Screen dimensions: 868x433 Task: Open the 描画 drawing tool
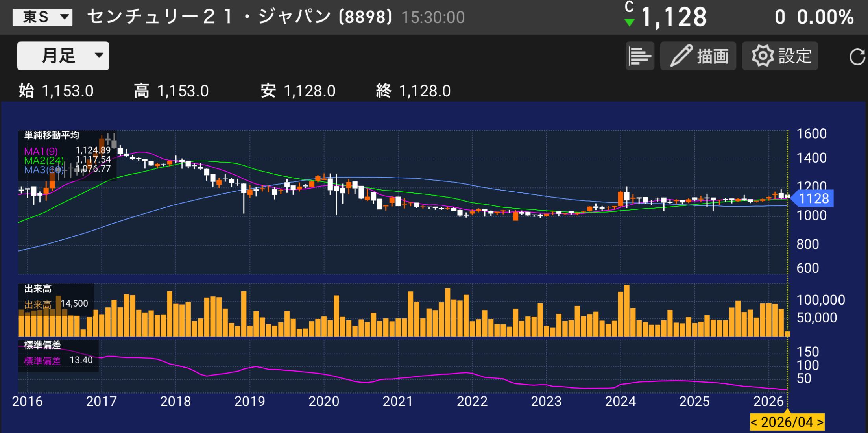(x=698, y=56)
